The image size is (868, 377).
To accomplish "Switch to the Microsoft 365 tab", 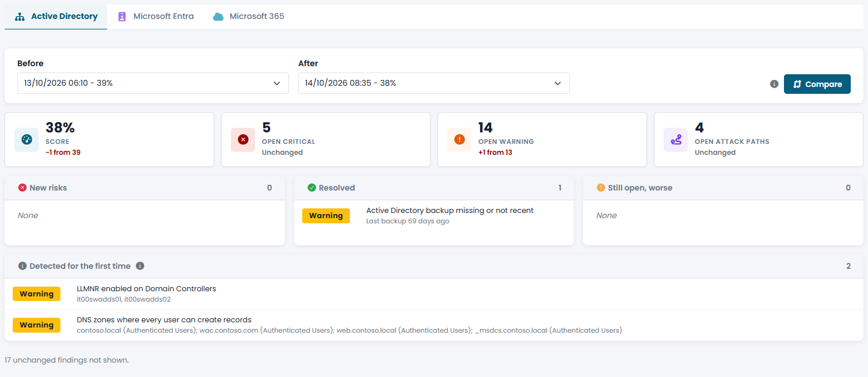I will [x=249, y=17].
